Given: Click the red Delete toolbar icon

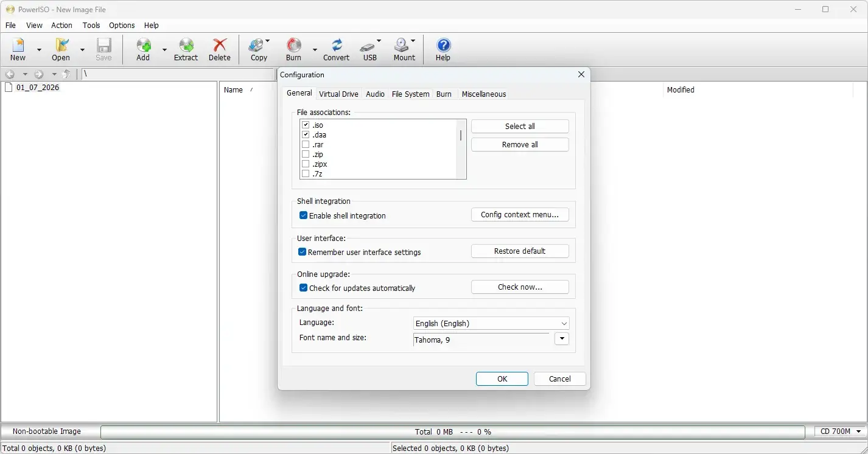Looking at the screenshot, I should click(x=220, y=45).
